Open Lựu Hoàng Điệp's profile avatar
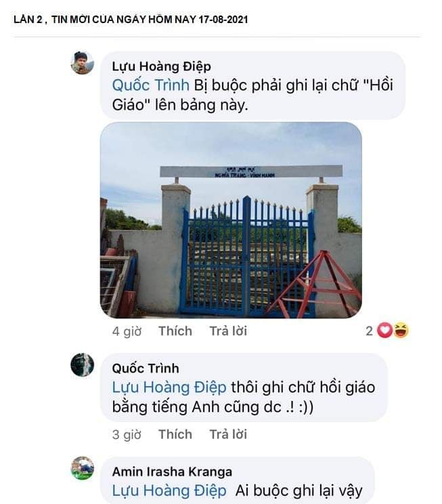Viewport: 442px width, 504px height. pos(83,63)
